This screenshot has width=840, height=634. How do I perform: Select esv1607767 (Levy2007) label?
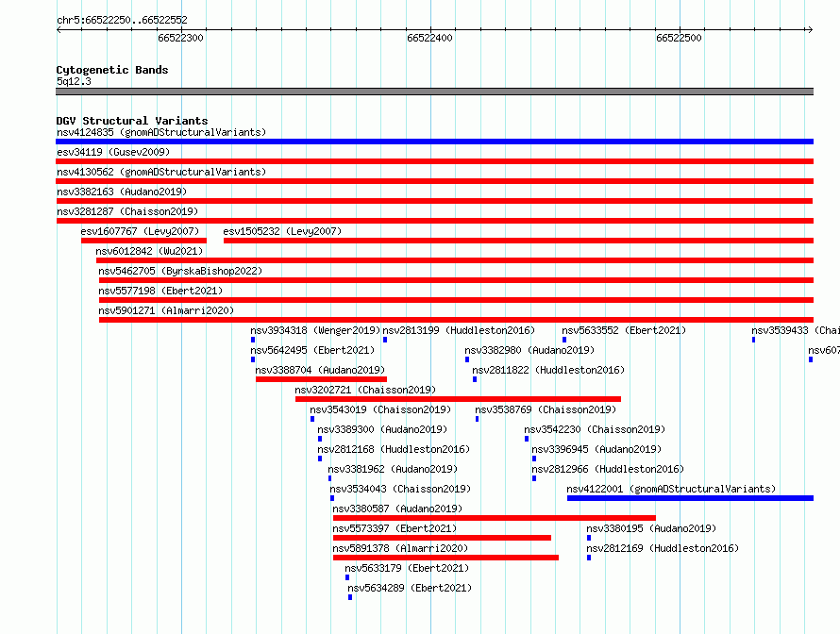tap(140, 231)
